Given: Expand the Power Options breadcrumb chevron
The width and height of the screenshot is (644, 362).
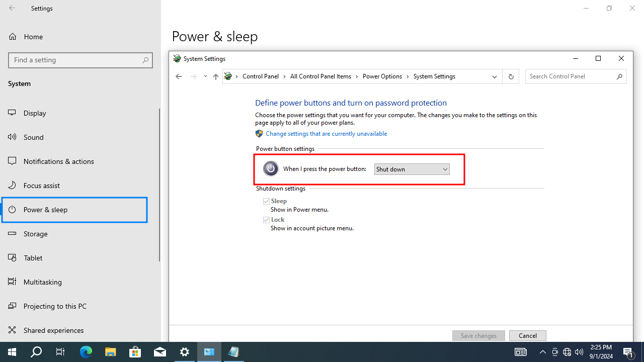Looking at the screenshot, I should 408,76.
